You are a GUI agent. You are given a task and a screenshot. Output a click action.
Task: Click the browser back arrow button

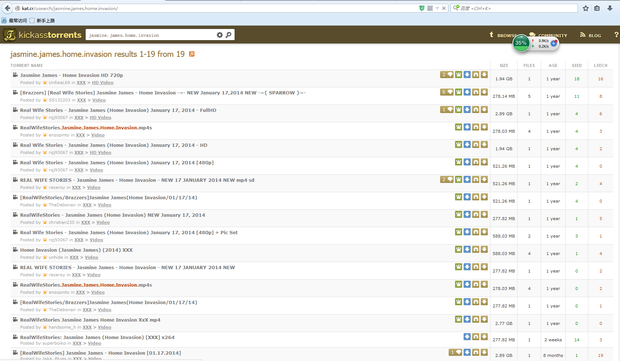pos(7,8)
